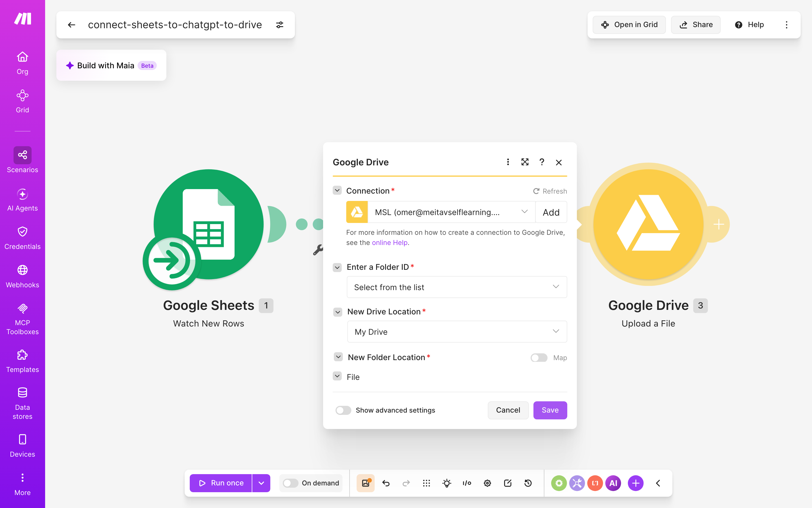
Task: Click Open in Grid button
Action: pos(629,25)
